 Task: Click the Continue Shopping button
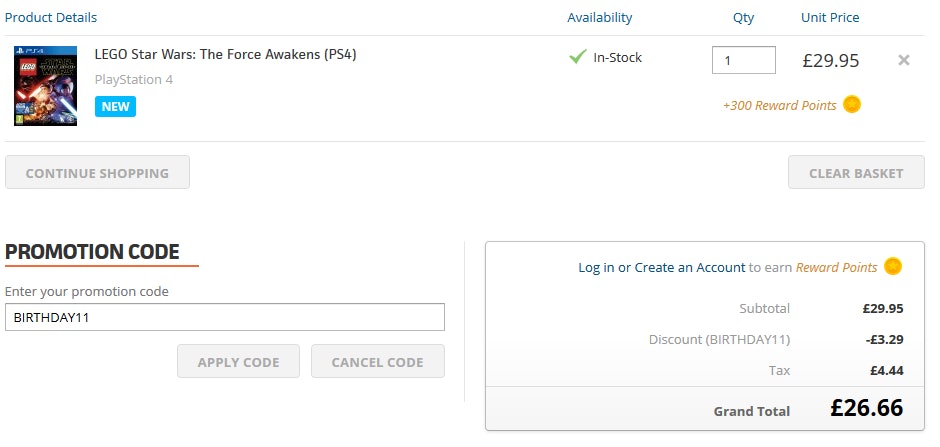point(97,172)
